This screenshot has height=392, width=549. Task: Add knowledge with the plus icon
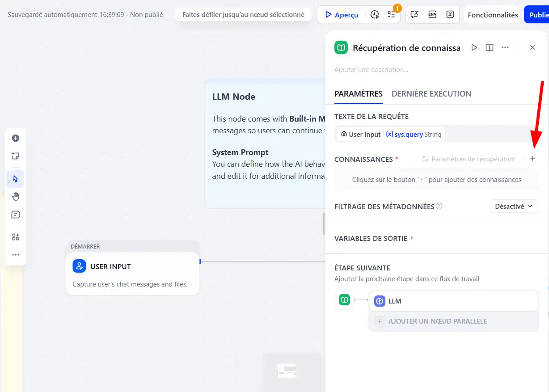532,159
